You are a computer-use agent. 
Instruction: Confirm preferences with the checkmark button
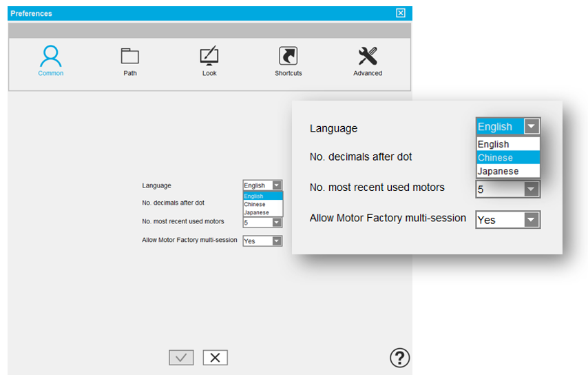181,357
